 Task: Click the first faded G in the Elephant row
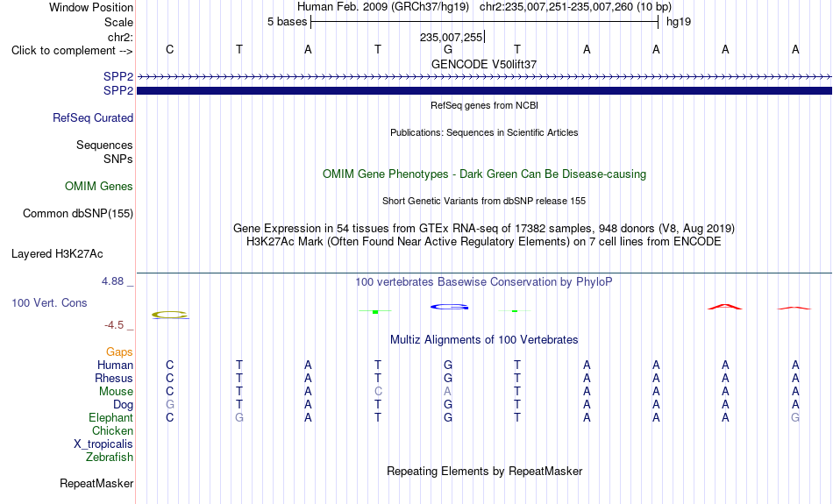tap(239, 417)
